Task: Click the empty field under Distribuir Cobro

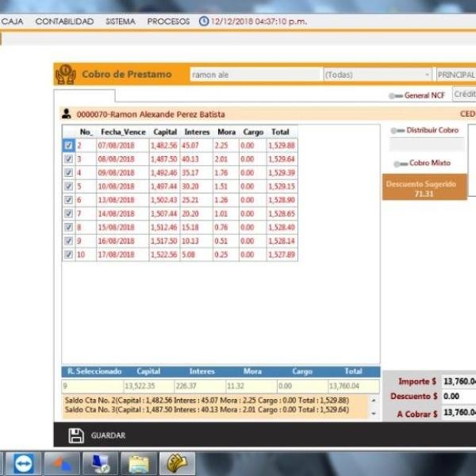Action: point(427,145)
